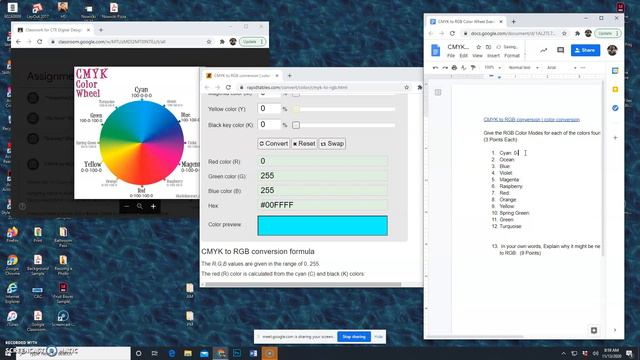This screenshot has width=640, height=360.
Task: Adjust the Black key color slider
Action: 344,125
